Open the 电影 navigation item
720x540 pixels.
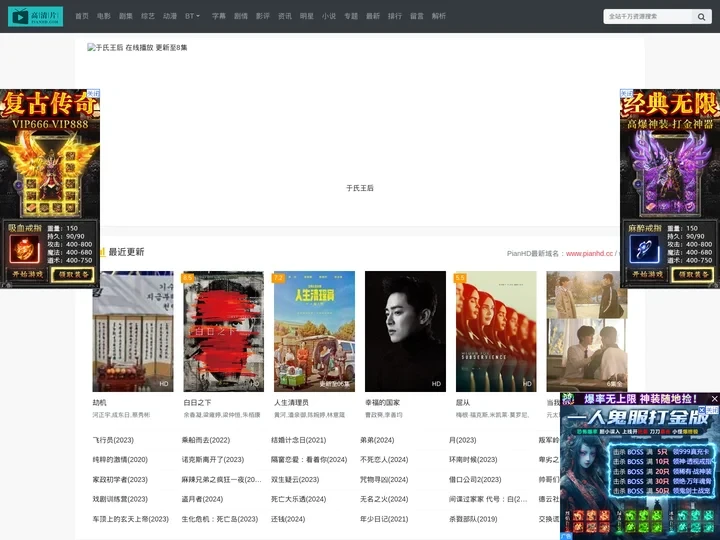coord(104,16)
